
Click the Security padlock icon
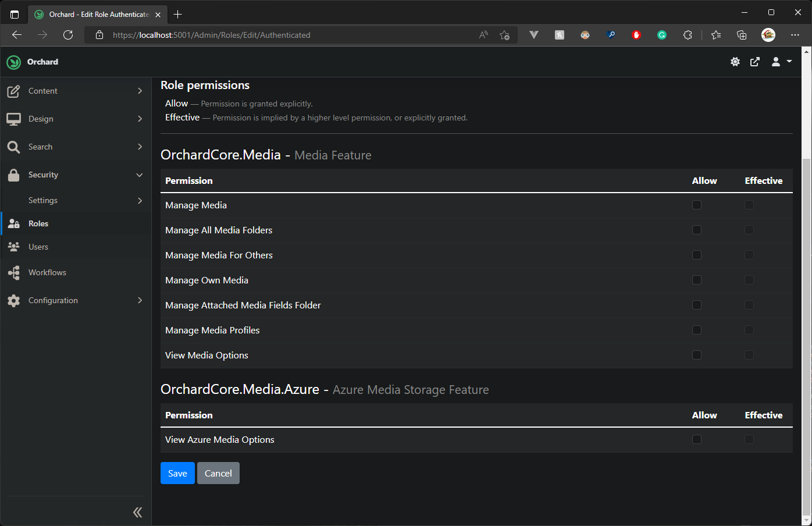pyautogui.click(x=13, y=175)
